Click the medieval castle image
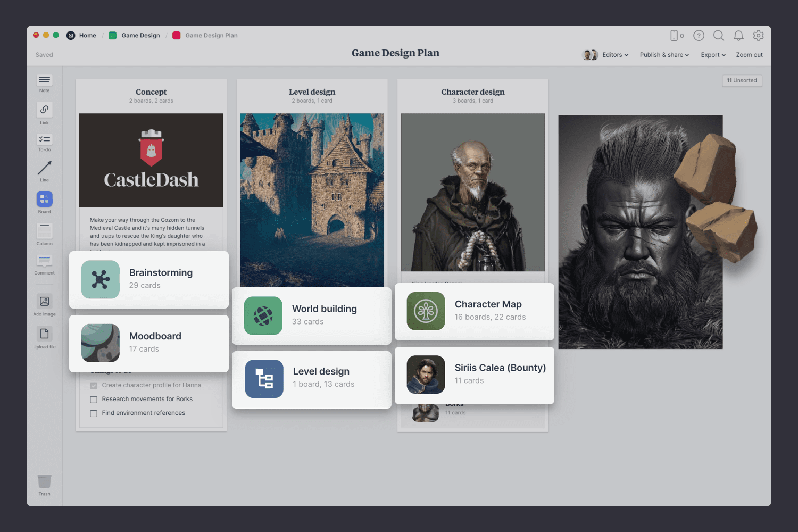 pyautogui.click(x=312, y=200)
